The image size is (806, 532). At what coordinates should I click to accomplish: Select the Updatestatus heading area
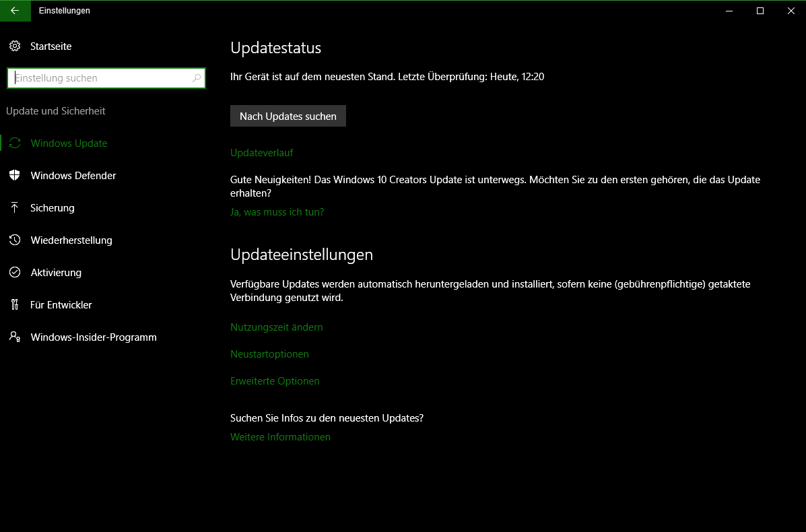(275, 48)
